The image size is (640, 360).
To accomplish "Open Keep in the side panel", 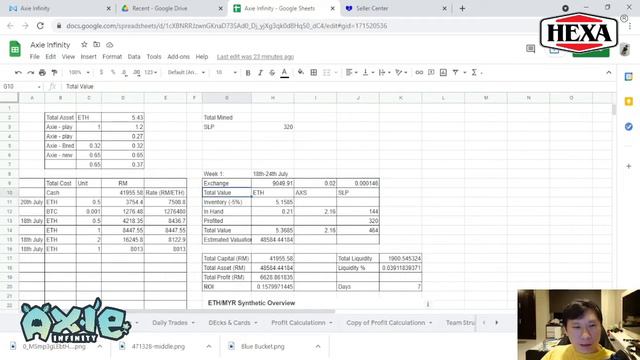I will tap(629, 102).
